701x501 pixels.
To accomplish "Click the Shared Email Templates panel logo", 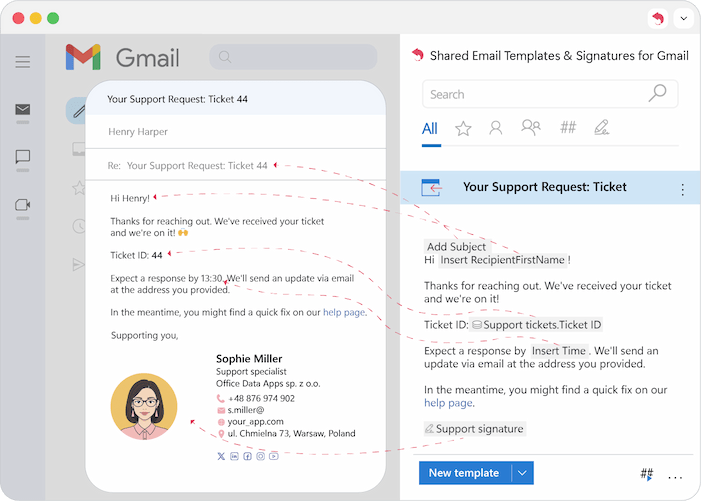I will tap(418, 55).
